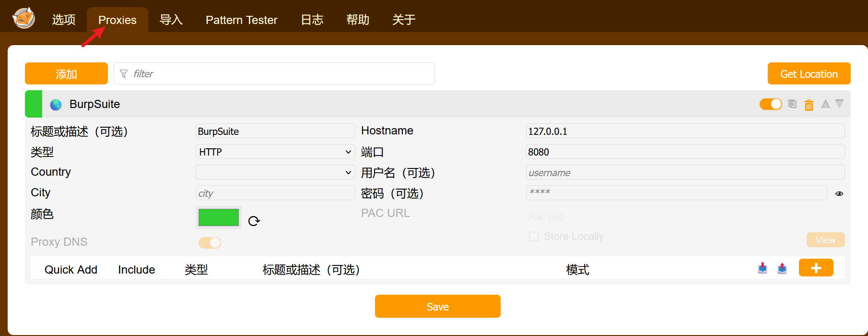Duplicate the BurpSuite proxy entry
Image resolution: width=868 pixels, height=336 pixels.
[x=792, y=104]
